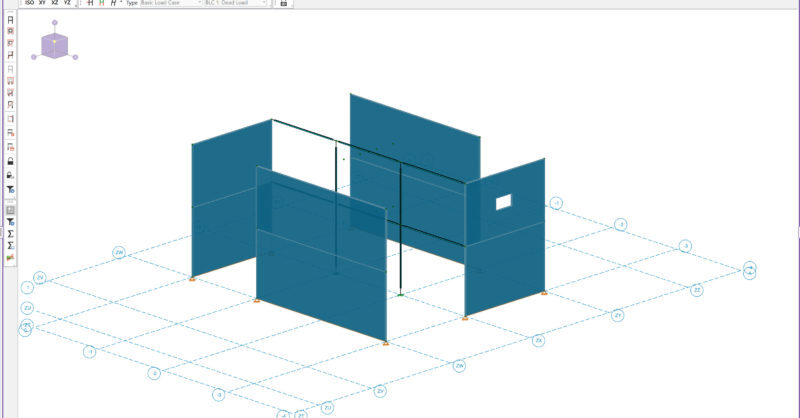Image resolution: width=800 pixels, height=418 pixels.
Task: Toggle the highlighted gray button in left toolbar
Action: click(x=10, y=210)
